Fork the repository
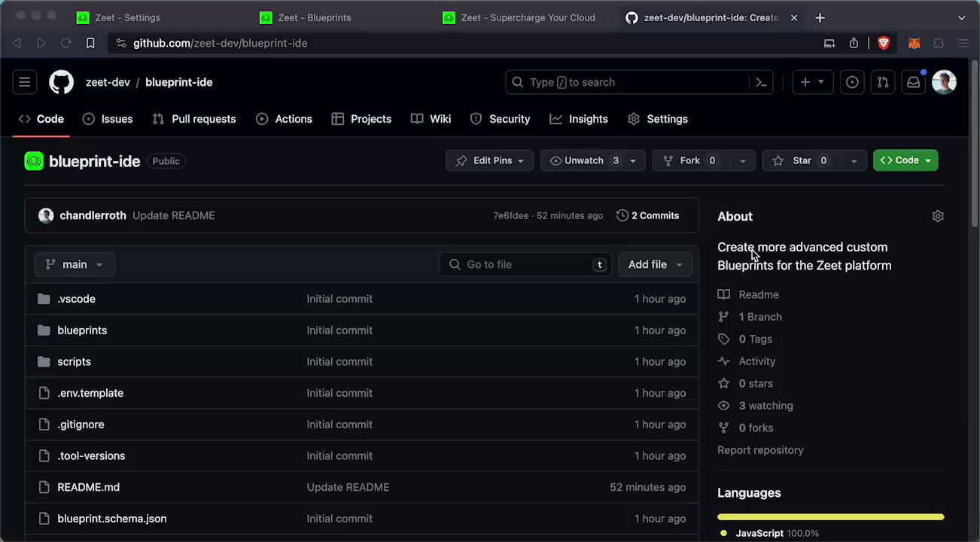Viewport: 980px width, 542px height. click(x=690, y=160)
